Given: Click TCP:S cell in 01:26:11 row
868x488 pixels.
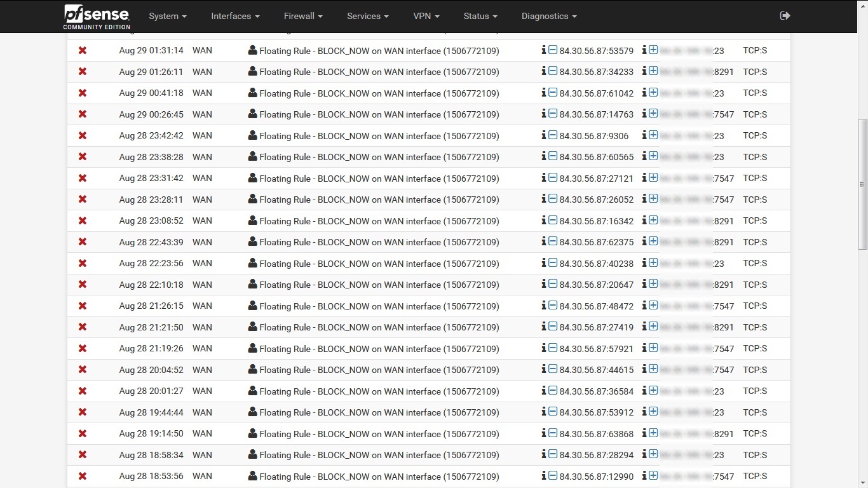Looking at the screenshot, I should [x=755, y=72].
